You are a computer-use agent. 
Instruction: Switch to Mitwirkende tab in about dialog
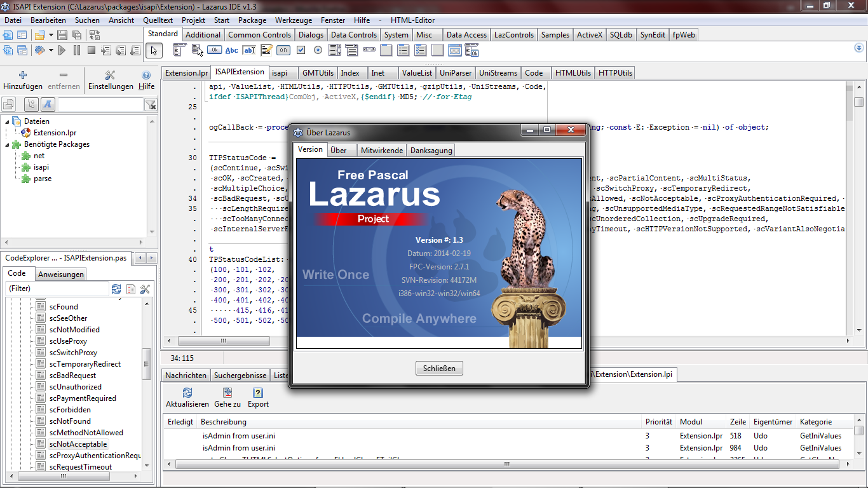click(381, 151)
